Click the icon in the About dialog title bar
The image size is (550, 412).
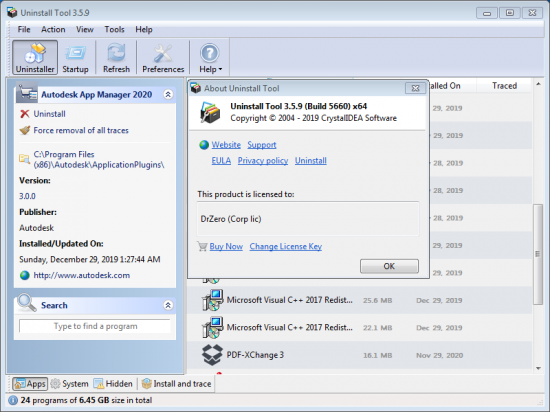tap(195, 88)
